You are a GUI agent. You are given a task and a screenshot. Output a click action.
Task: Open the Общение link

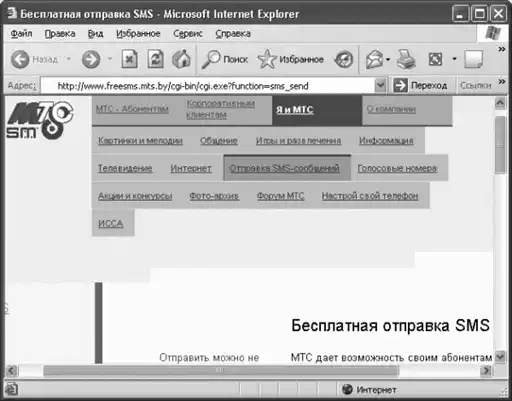[x=219, y=141]
